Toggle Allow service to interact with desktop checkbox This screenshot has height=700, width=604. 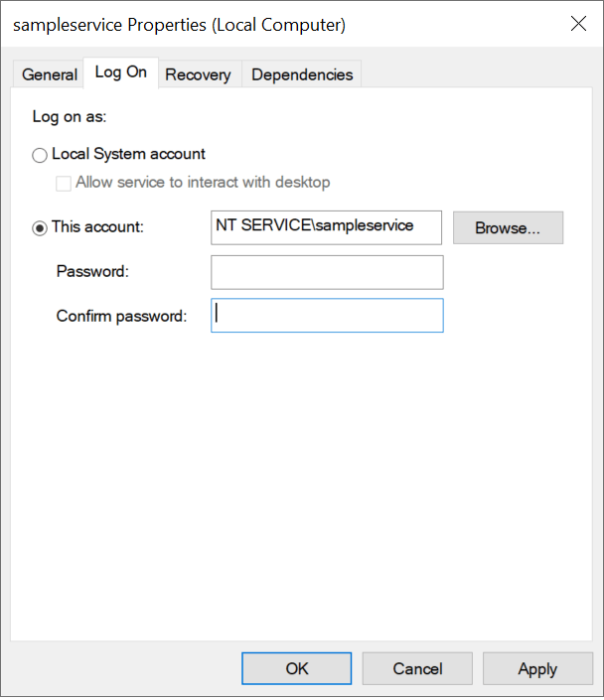pyautogui.click(x=65, y=183)
